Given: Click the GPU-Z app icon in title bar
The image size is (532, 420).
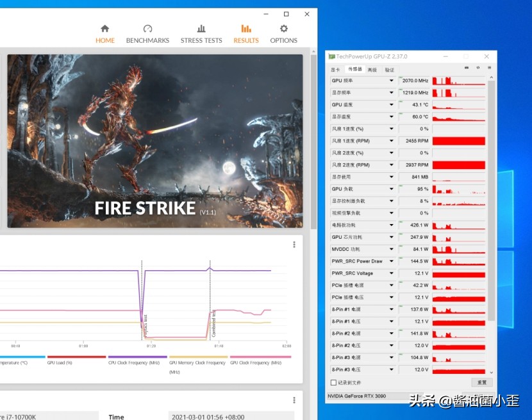Looking at the screenshot, I should pyautogui.click(x=331, y=56).
